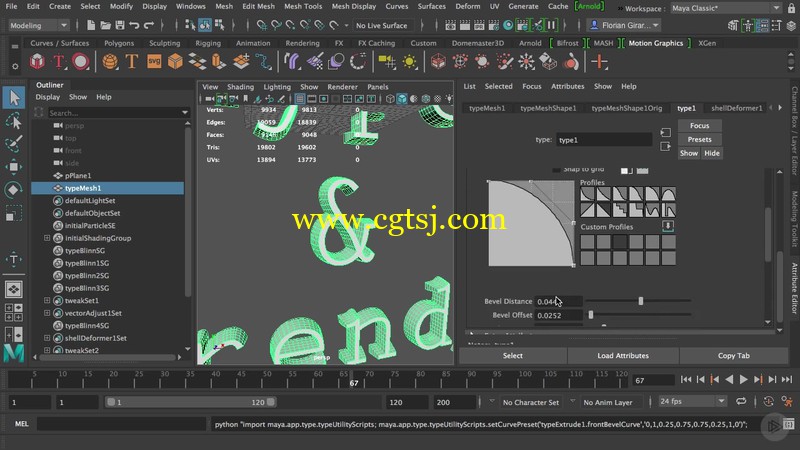Open the Mesh Tools menu

[303, 6]
